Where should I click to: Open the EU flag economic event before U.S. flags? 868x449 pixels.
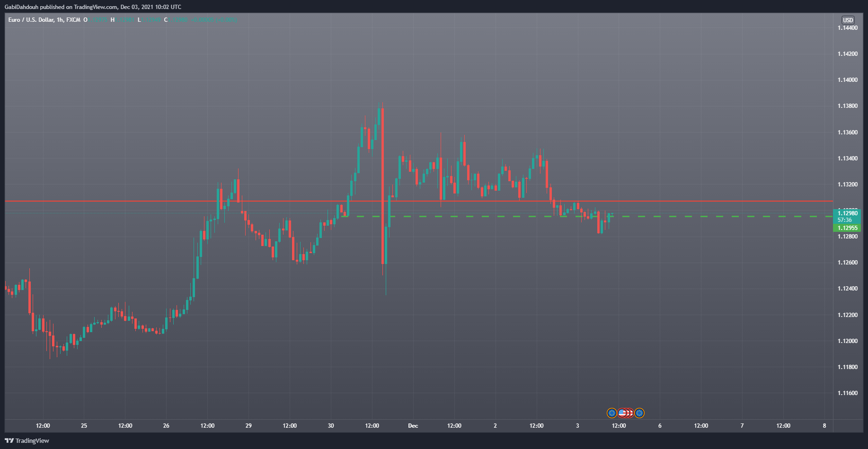(x=611, y=413)
